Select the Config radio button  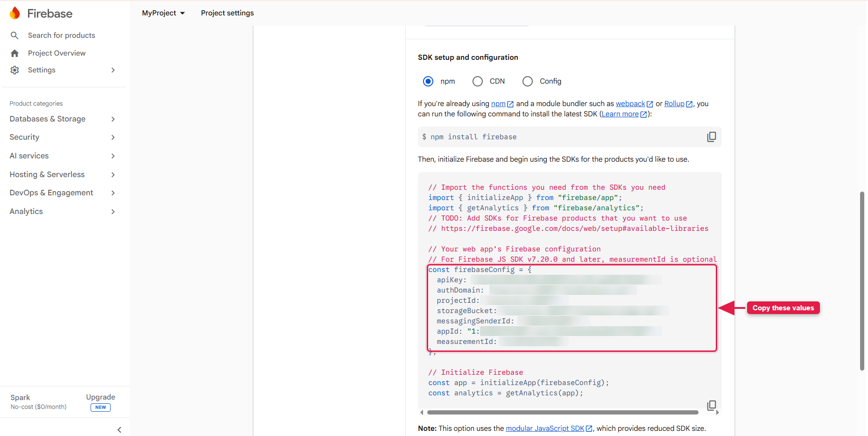(x=528, y=81)
